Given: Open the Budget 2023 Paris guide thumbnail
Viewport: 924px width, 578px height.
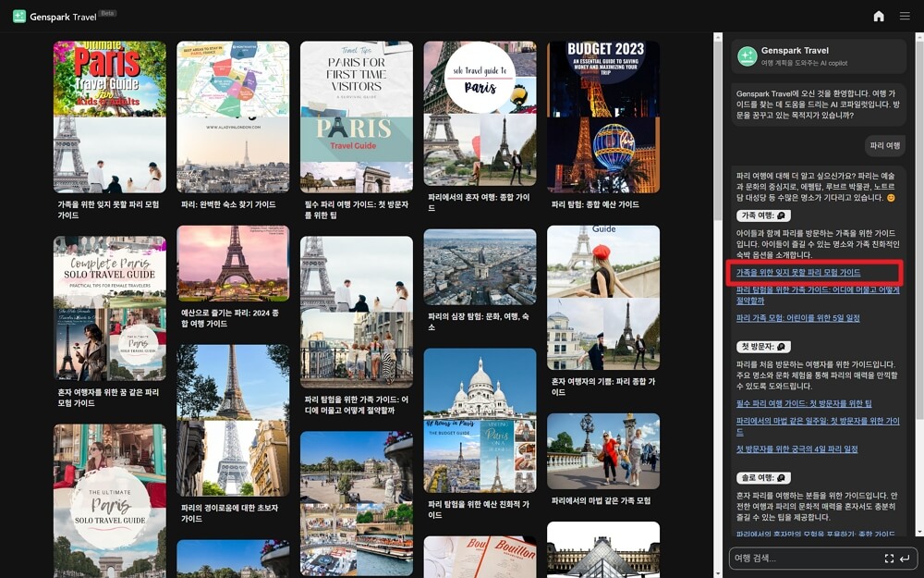Looking at the screenshot, I should [x=603, y=117].
